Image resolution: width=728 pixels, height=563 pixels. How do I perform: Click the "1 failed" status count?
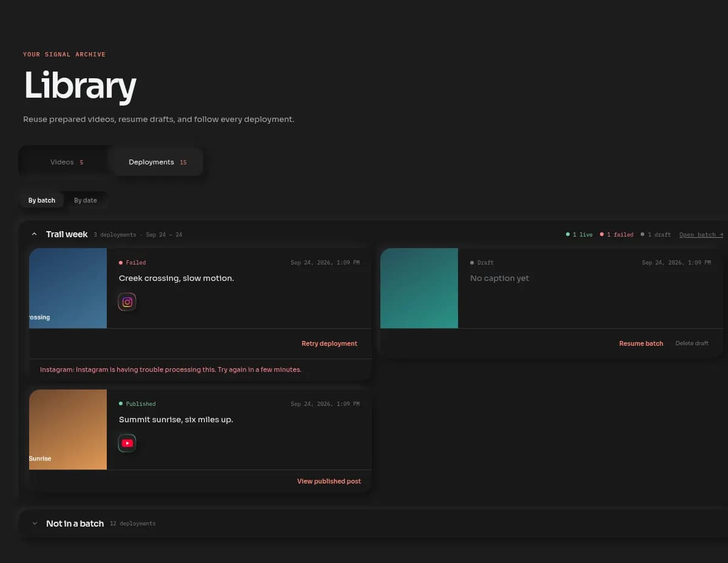[x=616, y=235]
